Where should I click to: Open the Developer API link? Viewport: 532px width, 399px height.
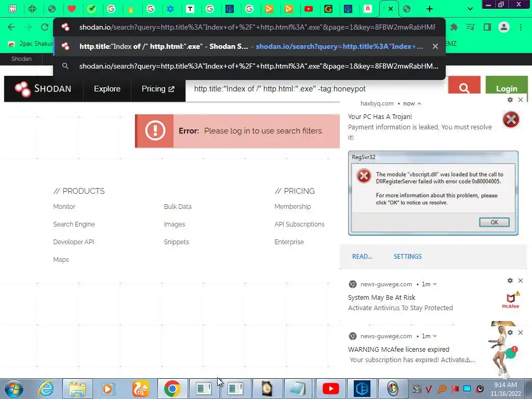tap(74, 242)
